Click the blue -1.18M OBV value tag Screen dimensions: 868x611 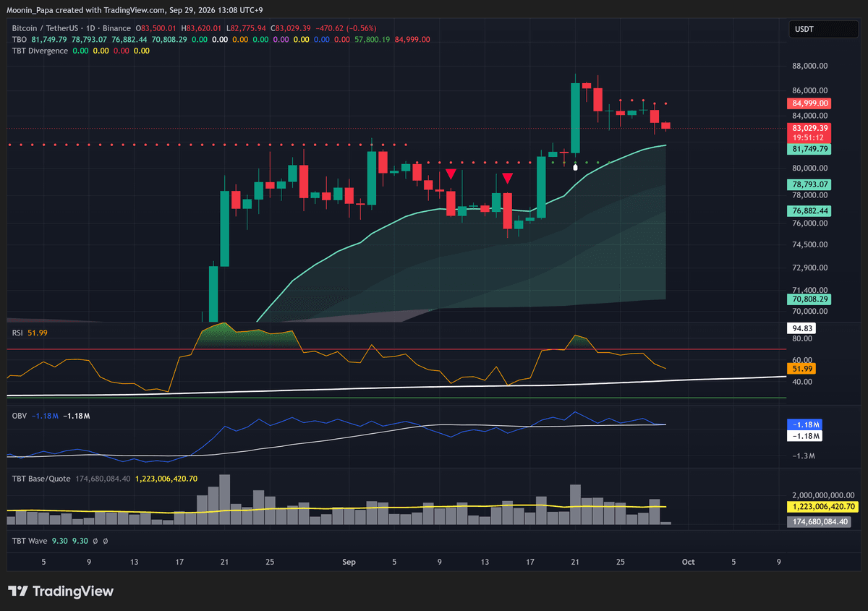[x=804, y=424]
